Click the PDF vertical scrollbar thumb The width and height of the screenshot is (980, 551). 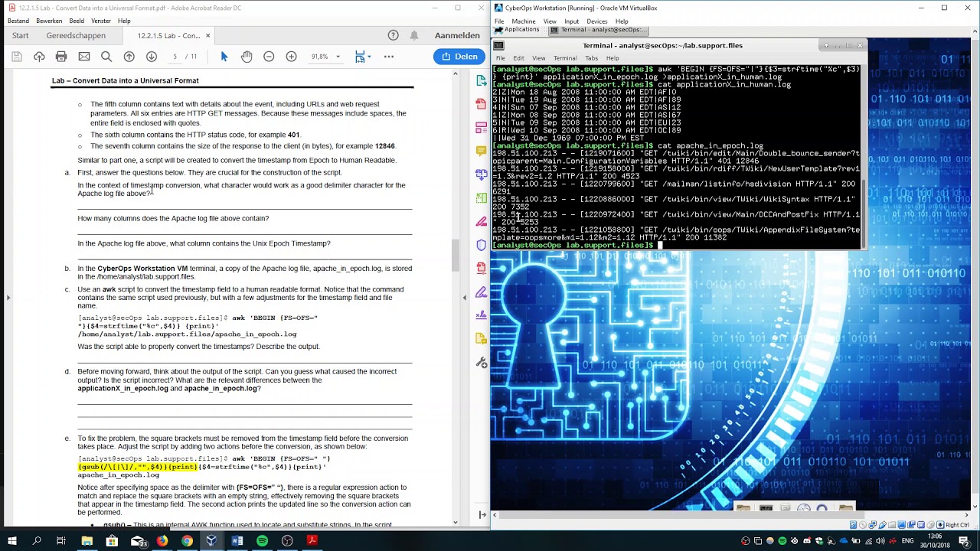(x=456, y=256)
